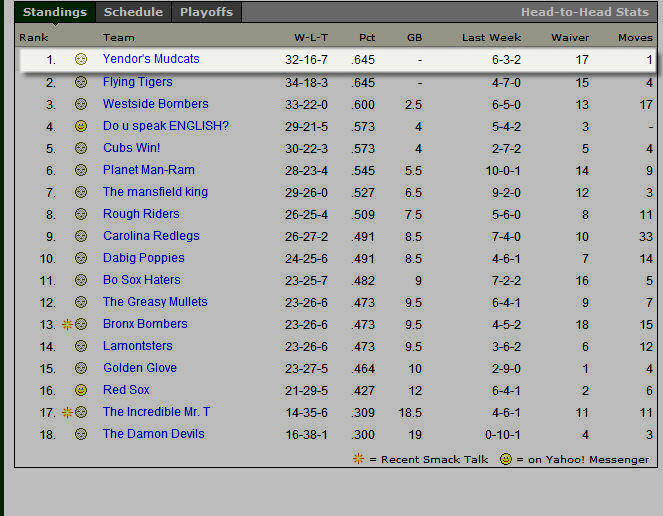
Task: Click Messenger icon beside Carolina Redlegs
Action: pyautogui.click(x=81, y=237)
